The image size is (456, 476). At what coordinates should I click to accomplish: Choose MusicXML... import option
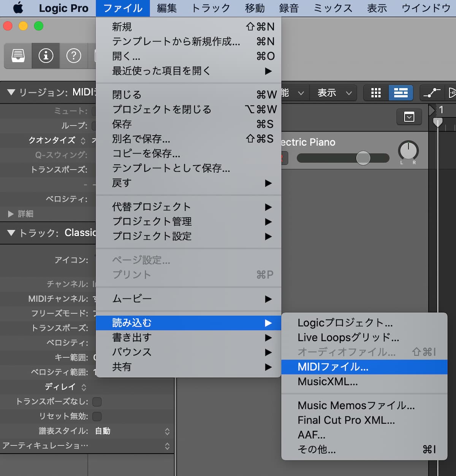364,382
